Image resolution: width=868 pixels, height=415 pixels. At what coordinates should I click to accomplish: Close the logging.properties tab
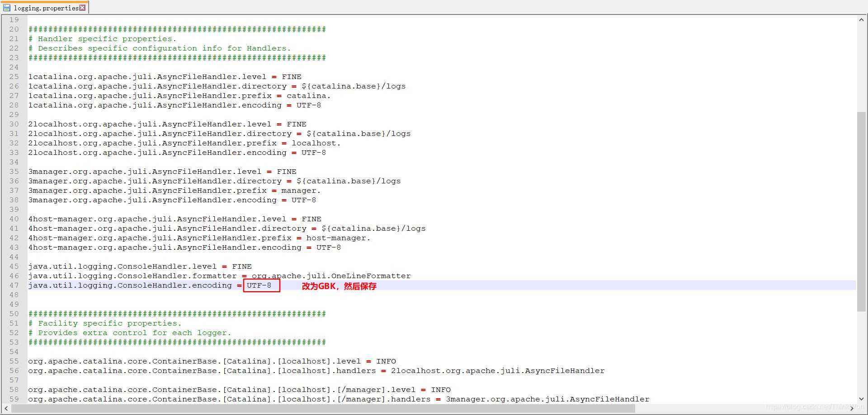tap(82, 8)
